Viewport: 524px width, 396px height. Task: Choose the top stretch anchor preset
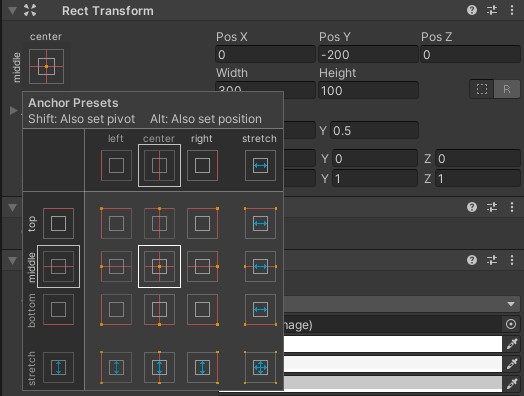point(260,223)
